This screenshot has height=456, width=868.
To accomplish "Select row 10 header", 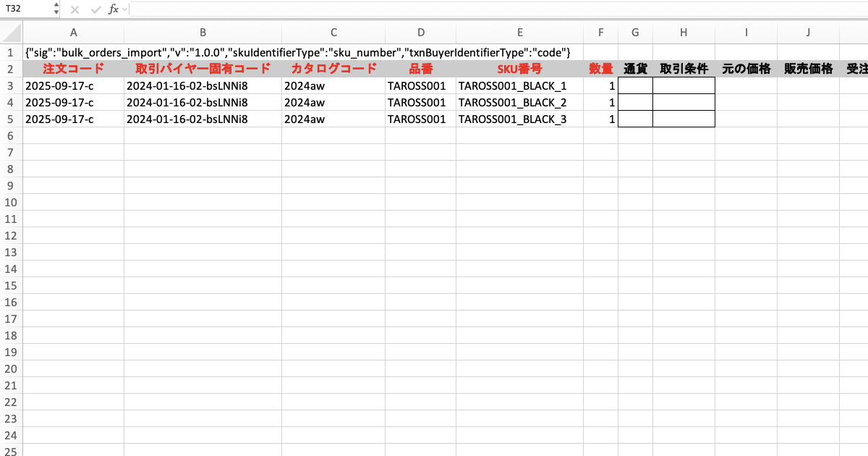I will (x=11, y=203).
